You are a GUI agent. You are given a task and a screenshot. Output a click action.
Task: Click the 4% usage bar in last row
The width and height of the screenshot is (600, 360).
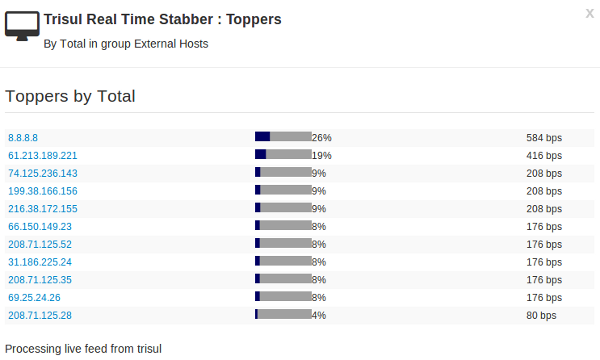pyautogui.click(x=283, y=314)
